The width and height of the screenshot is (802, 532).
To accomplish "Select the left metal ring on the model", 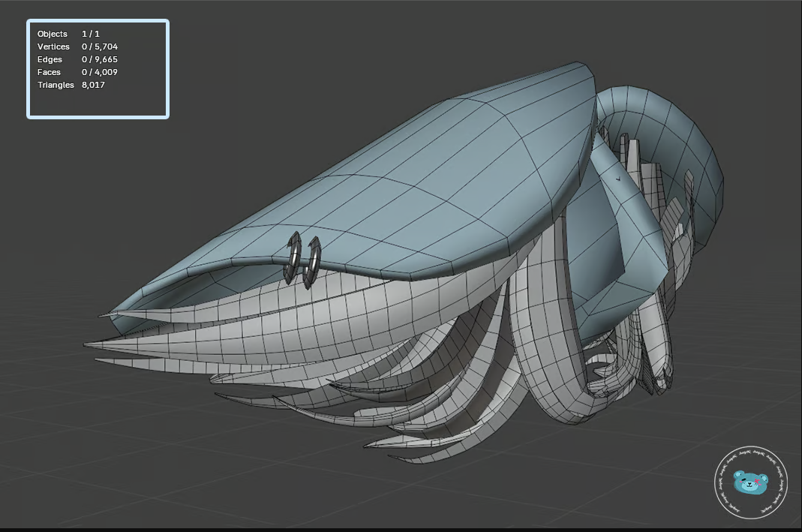I will (293, 256).
